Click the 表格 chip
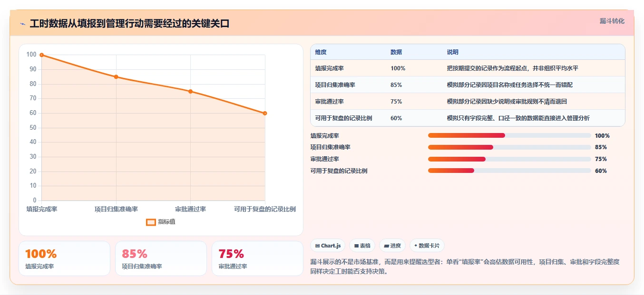 pyautogui.click(x=362, y=246)
